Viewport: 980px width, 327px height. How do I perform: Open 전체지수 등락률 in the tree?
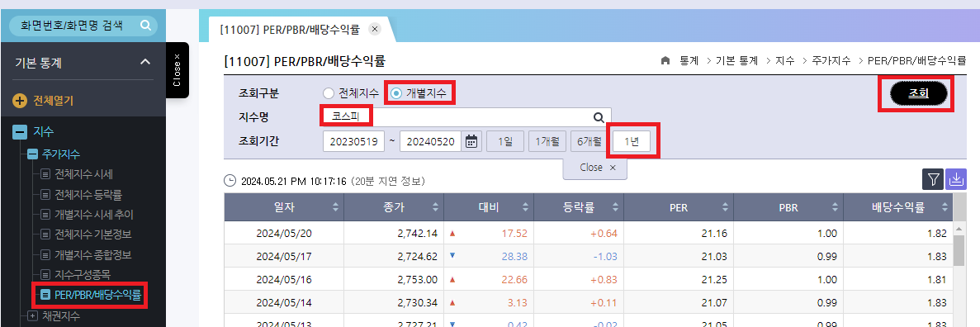click(x=88, y=194)
